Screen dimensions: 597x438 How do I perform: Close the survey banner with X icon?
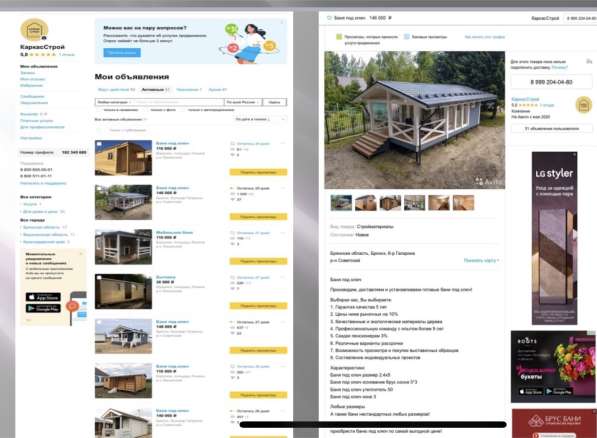tap(282, 22)
